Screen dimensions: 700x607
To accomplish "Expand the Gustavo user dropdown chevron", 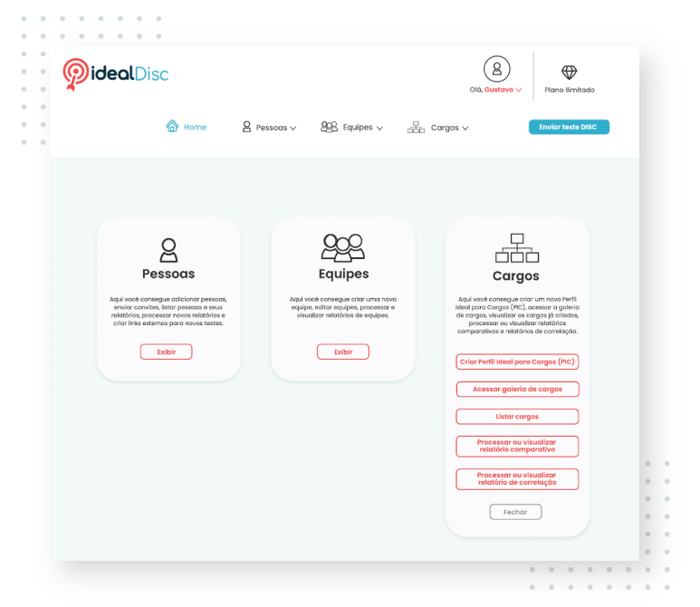I will pyautogui.click(x=519, y=90).
